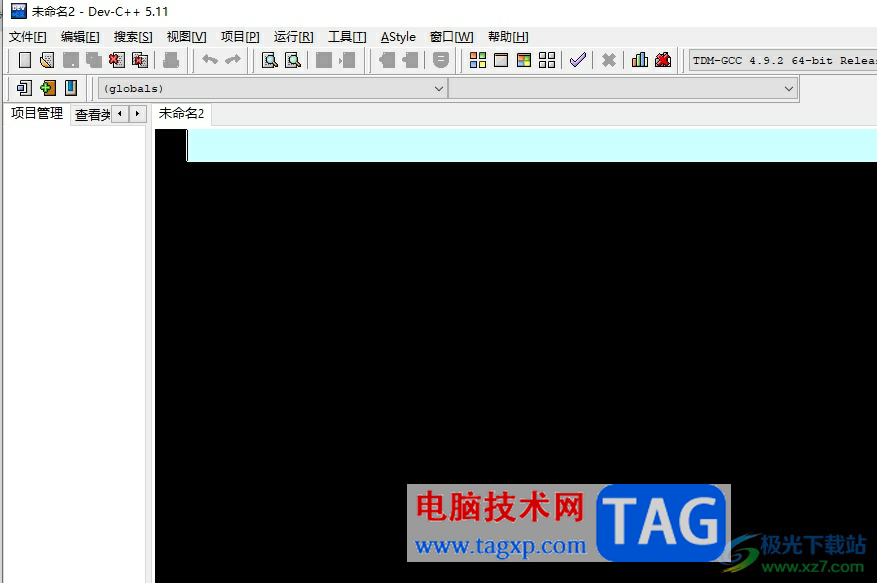Click the Close All files icon
Screen dimensions: 877x583
[140, 60]
